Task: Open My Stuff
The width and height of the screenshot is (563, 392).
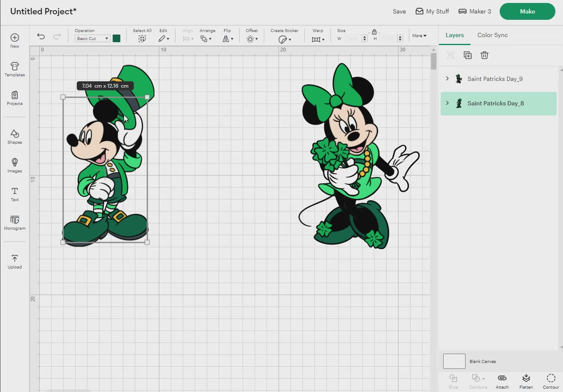Action: click(432, 11)
